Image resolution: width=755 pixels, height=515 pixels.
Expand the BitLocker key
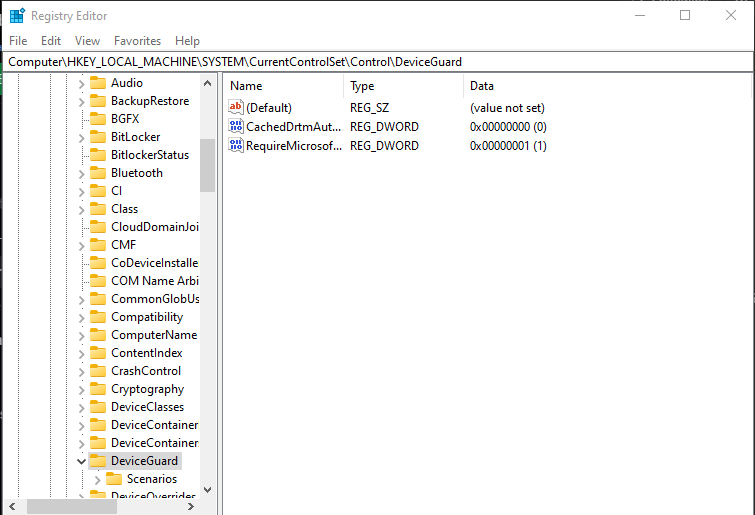(81, 138)
